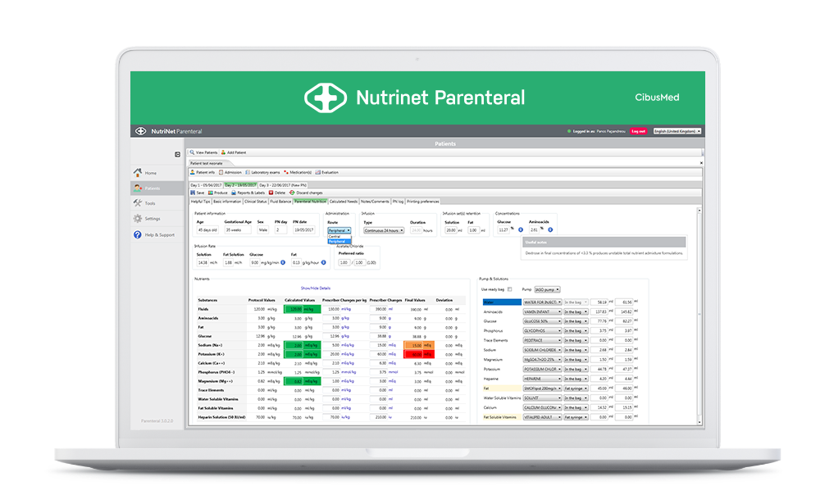Switch to the Fluid Balance tab
This screenshot has width=834, height=504.
(280, 201)
